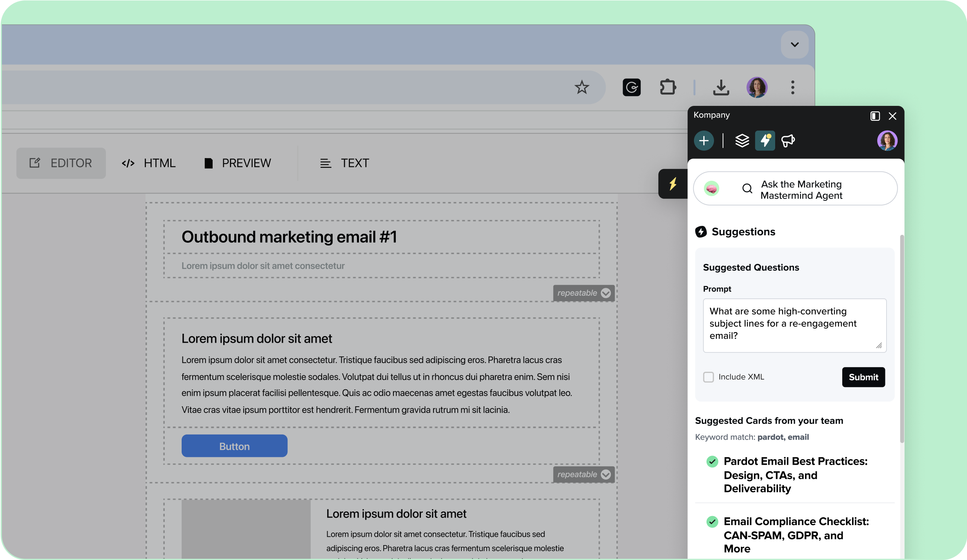
Task: Expand the second repeatable dropdown below Button
Action: [606, 475]
